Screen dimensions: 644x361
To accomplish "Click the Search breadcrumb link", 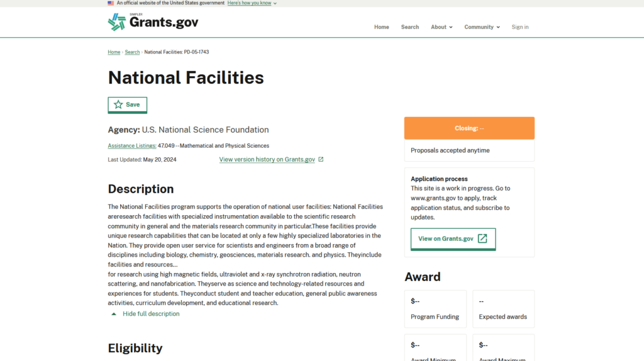I will pyautogui.click(x=132, y=52).
